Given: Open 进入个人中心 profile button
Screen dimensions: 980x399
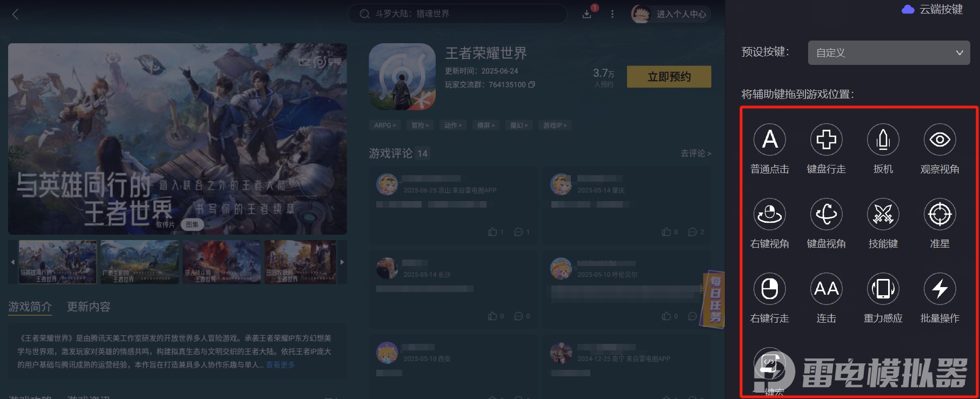Looking at the screenshot, I should pos(671,14).
